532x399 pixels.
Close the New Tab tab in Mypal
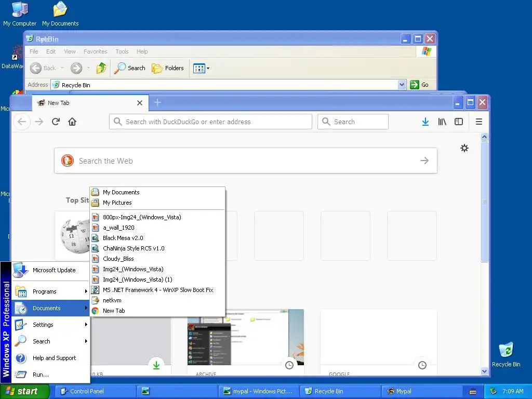click(x=139, y=103)
